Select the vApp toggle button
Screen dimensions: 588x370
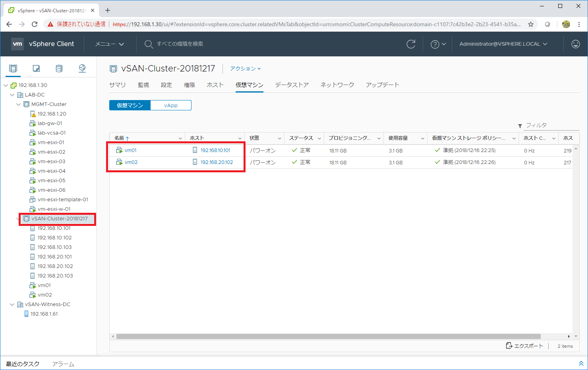[x=171, y=105]
